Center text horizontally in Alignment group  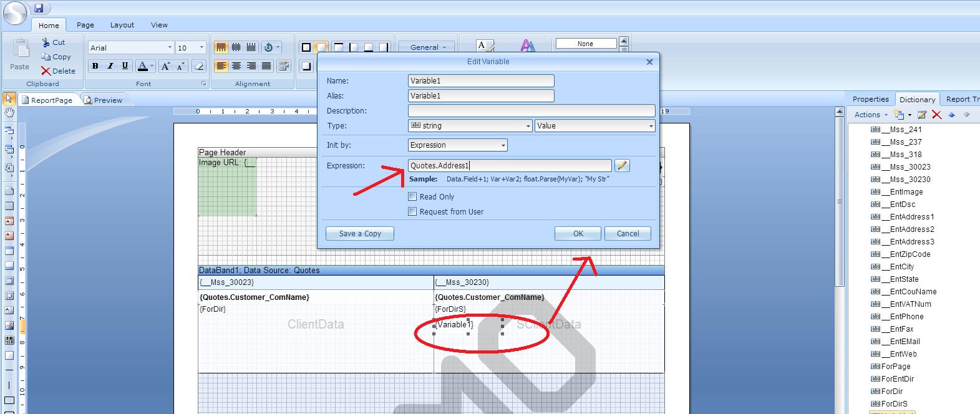pos(236,66)
